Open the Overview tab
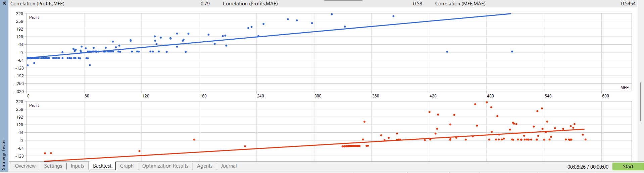The image size is (644, 173). [x=25, y=166]
